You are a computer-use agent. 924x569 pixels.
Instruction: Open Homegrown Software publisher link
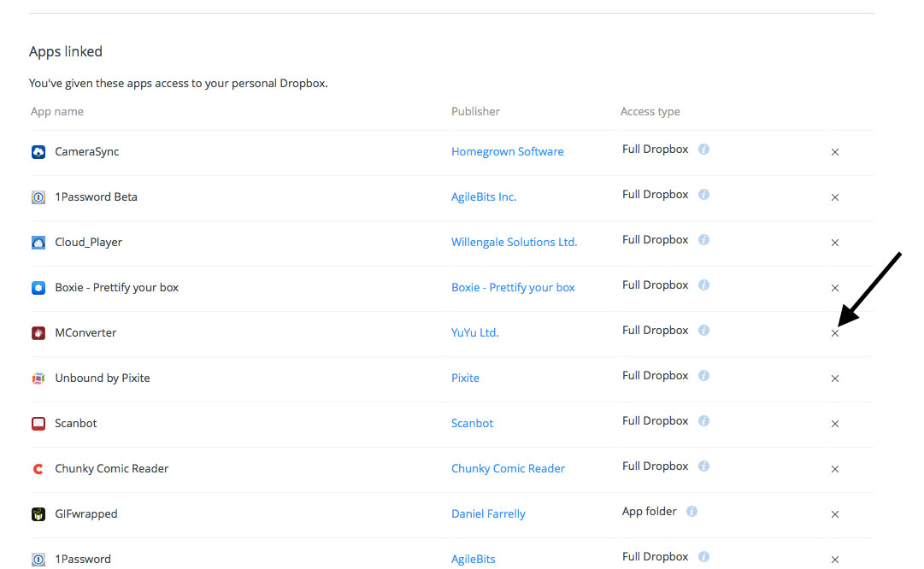coord(508,152)
